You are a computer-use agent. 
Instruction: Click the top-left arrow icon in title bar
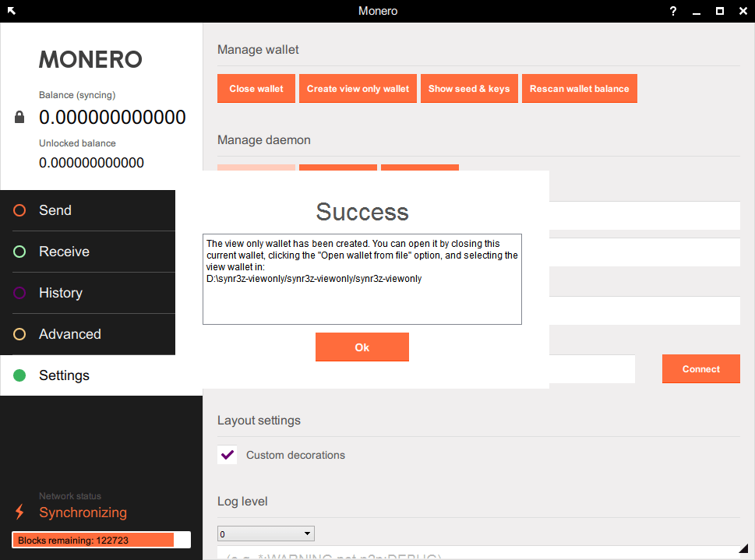(x=12, y=11)
